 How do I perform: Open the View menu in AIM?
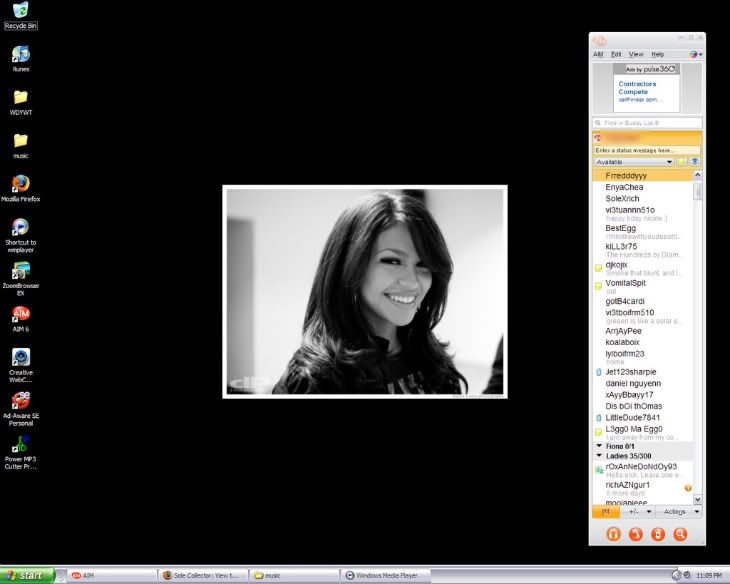[x=636, y=54]
